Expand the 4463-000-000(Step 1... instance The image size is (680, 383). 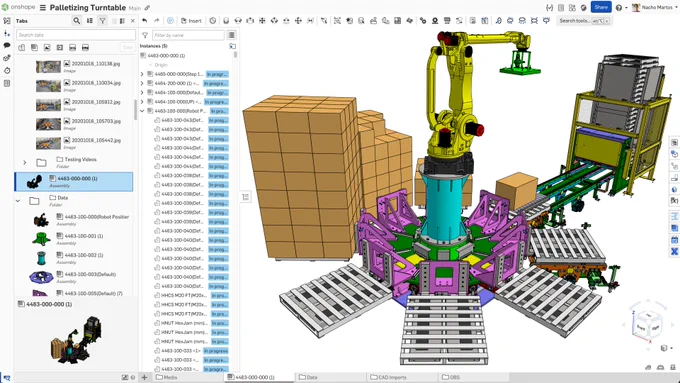[142, 74]
